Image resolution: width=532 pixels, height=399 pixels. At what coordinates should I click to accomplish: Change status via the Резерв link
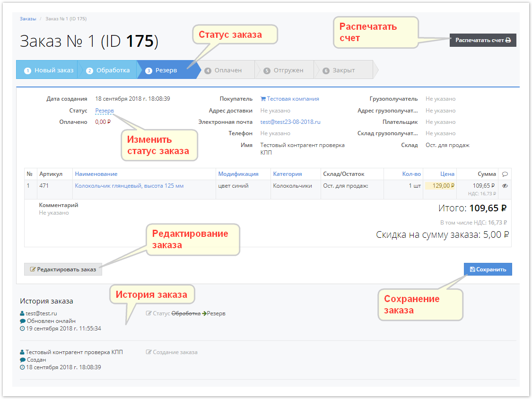(x=105, y=111)
